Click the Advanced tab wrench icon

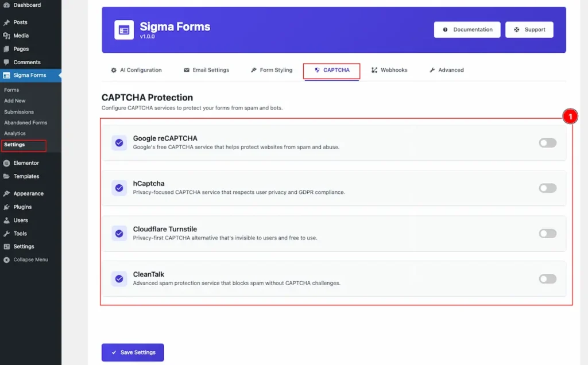[432, 70]
